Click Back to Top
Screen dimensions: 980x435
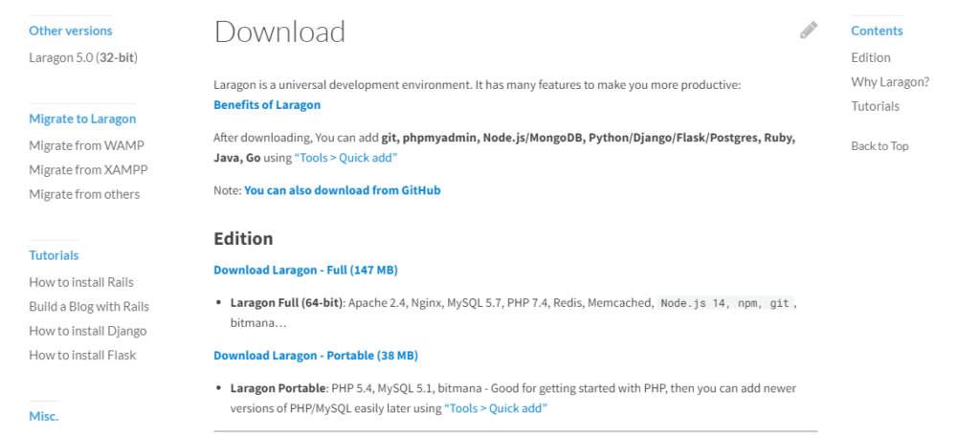tap(880, 146)
